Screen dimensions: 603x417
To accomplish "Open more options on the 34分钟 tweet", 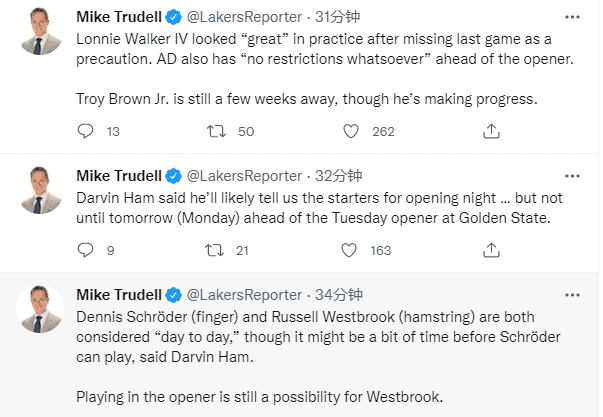I will click(x=571, y=295).
